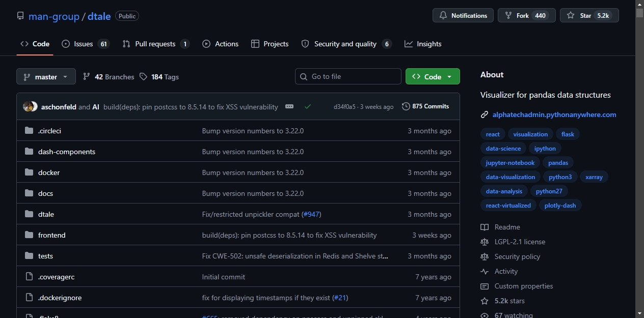The width and height of the screenshot is (644, 318).
Task: Click the green commit status checkmark
Action: coord(308,106)
